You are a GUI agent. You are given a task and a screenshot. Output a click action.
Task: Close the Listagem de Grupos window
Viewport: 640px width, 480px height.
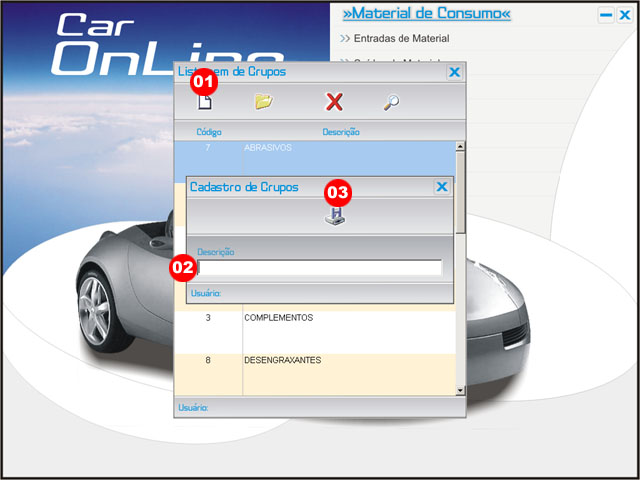coord(454,72)
